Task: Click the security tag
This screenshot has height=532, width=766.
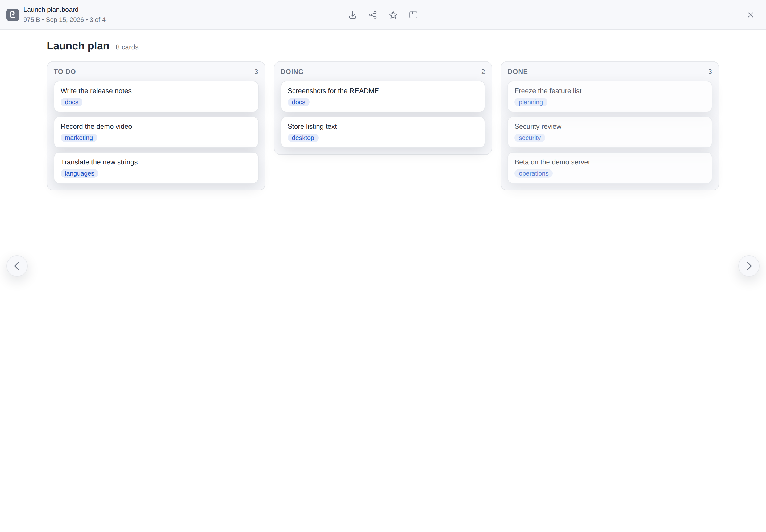Action: pos(530,138)
